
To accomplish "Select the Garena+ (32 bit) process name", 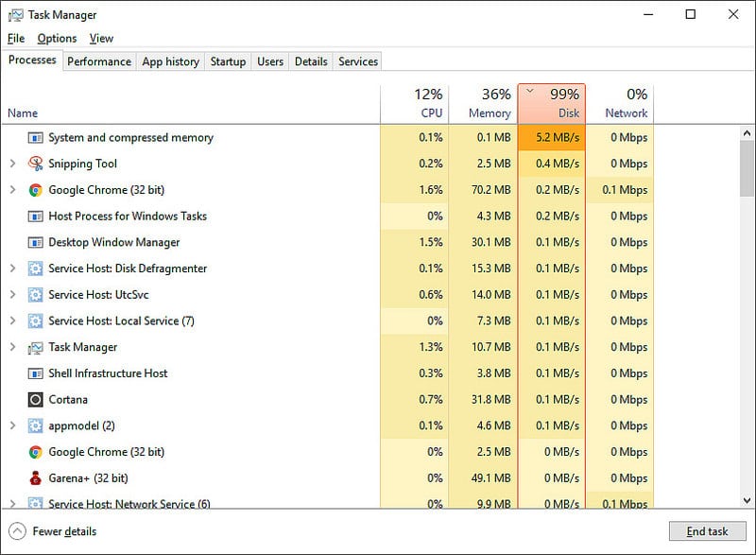I will point(88,478).
